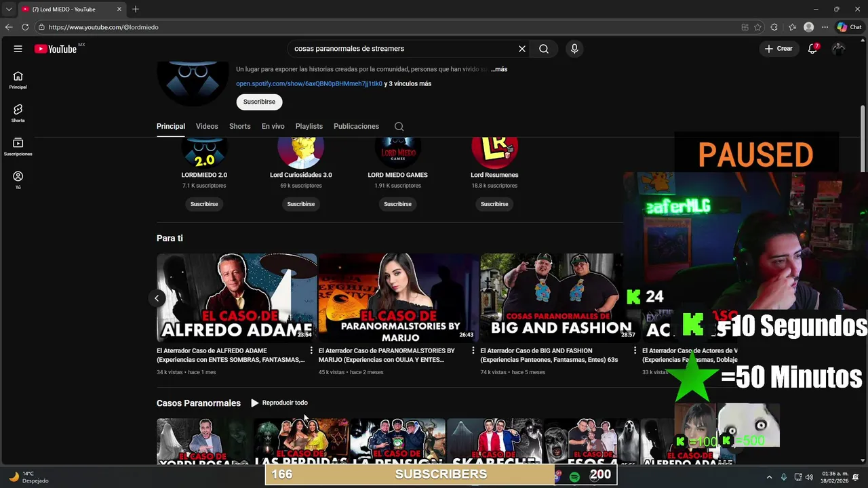Run the search with the magnifier button
The height and width of the screenshot is (488, 868).
544,49
